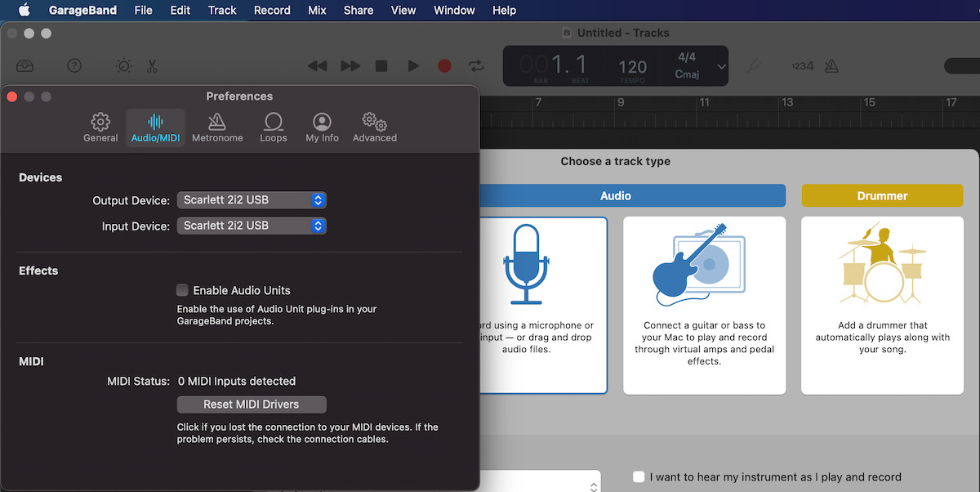Viewport: 980px width, 492px height.
Task: Open the Window menu
Action: click(454, 10)
